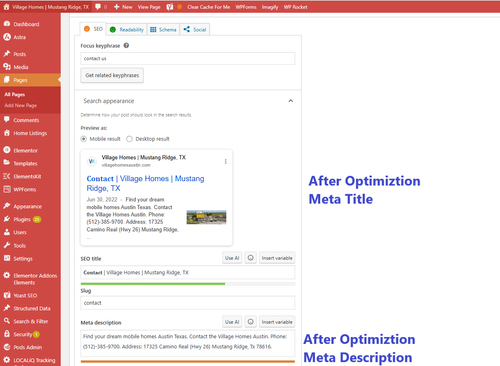Open the three-dot menu in search preview
This screenshot has height=366, width=500.
[x=226, y=162]
